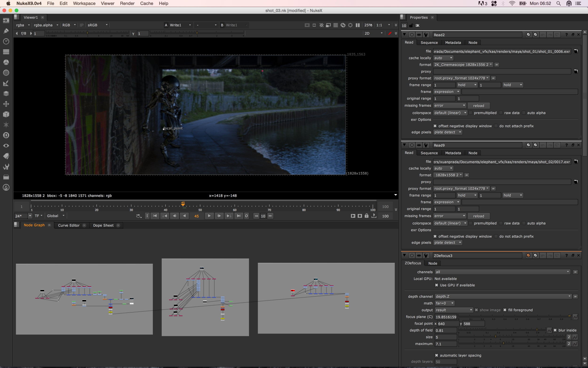Viewport: 588px width, 368px height.
Task: Click the viewer pause icon
Action: pos(358,25)
